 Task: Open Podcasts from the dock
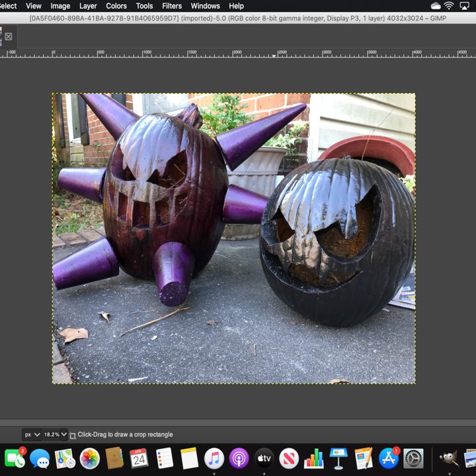[x=239, y=458]
